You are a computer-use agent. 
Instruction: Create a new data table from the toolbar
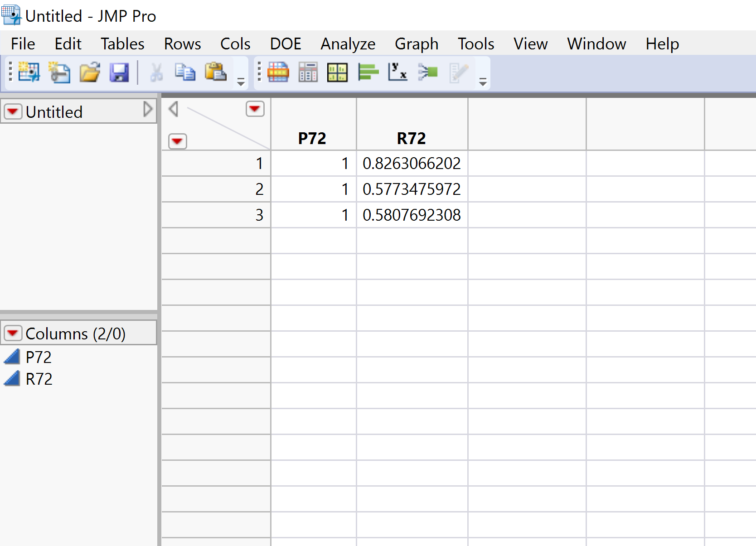point(28,72)
